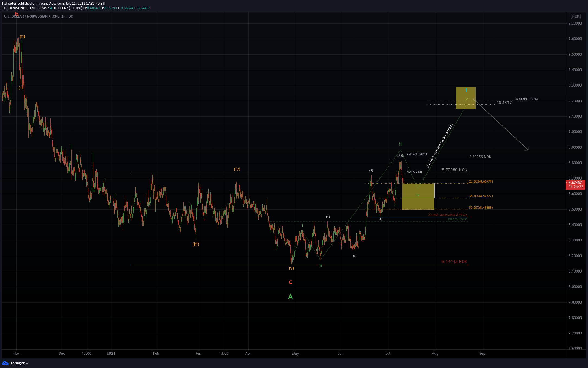Click the white (4) subwave label
The height and width of the screenshot is (368, 588).
coord(380,219)
